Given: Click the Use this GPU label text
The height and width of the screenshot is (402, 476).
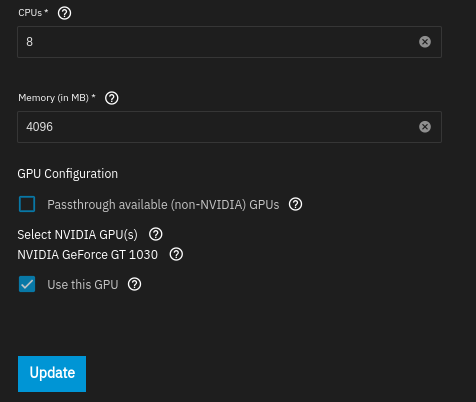Looking at the screenshot, I should (x=83, y=285).
